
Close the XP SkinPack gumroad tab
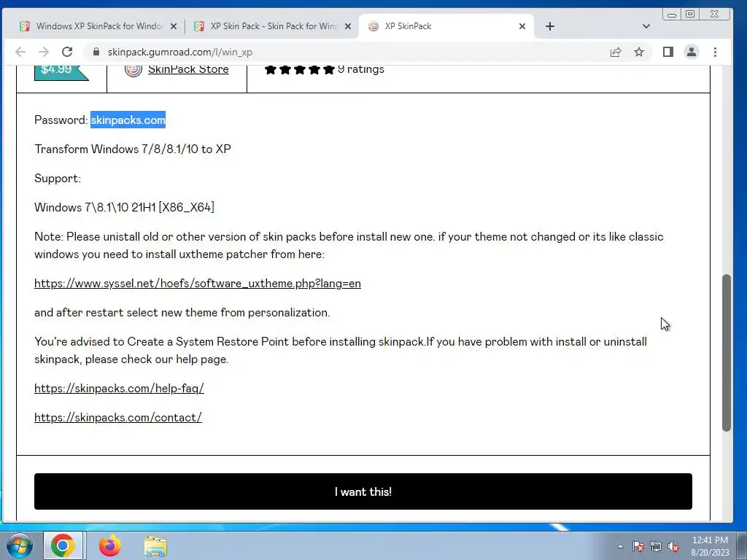coord(522,26)
